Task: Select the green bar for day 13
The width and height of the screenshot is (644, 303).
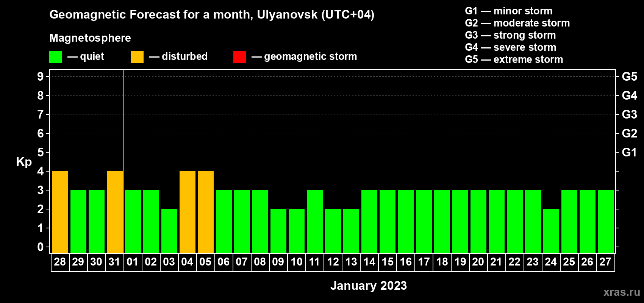Action: (351, 231)
